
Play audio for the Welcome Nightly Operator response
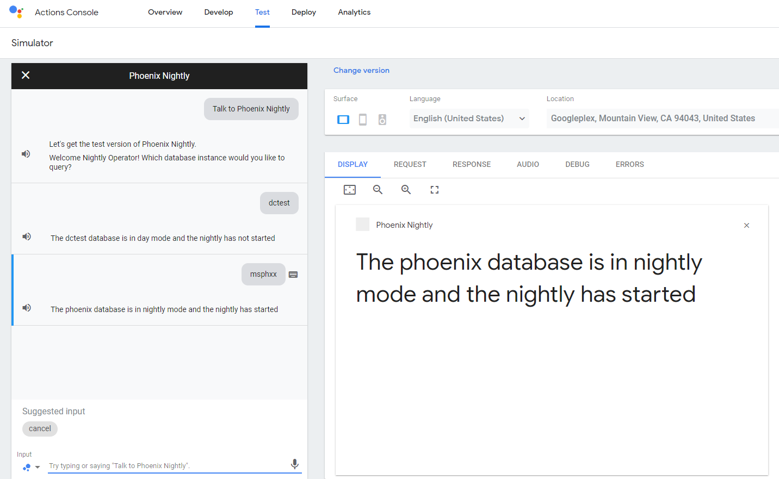coord(26,154)
